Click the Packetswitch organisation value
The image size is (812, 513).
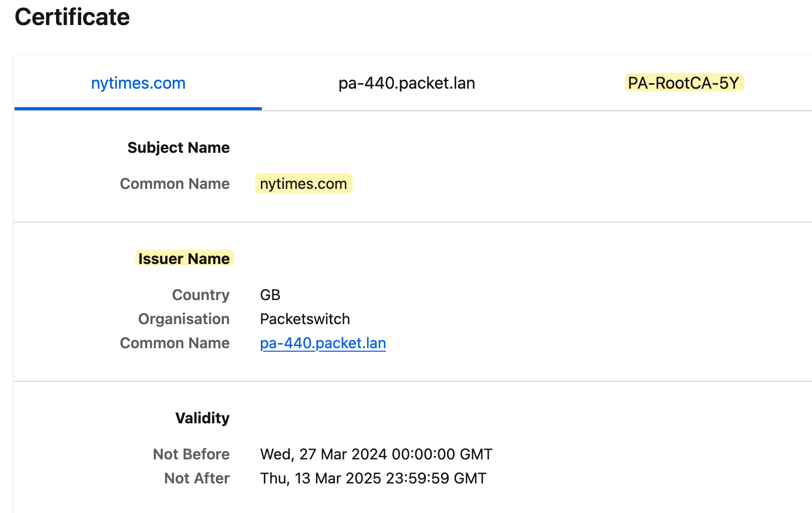click(x=304, y=319)
